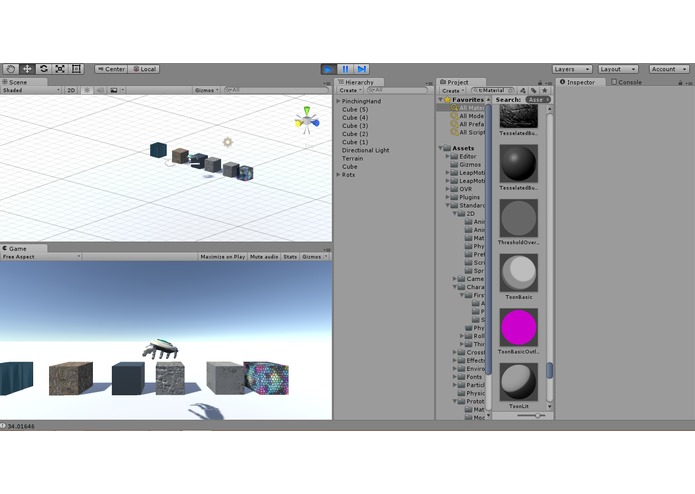Viewport: 695px width, 494px height.
Task: Select the Move tool
Action: [27, 69]
